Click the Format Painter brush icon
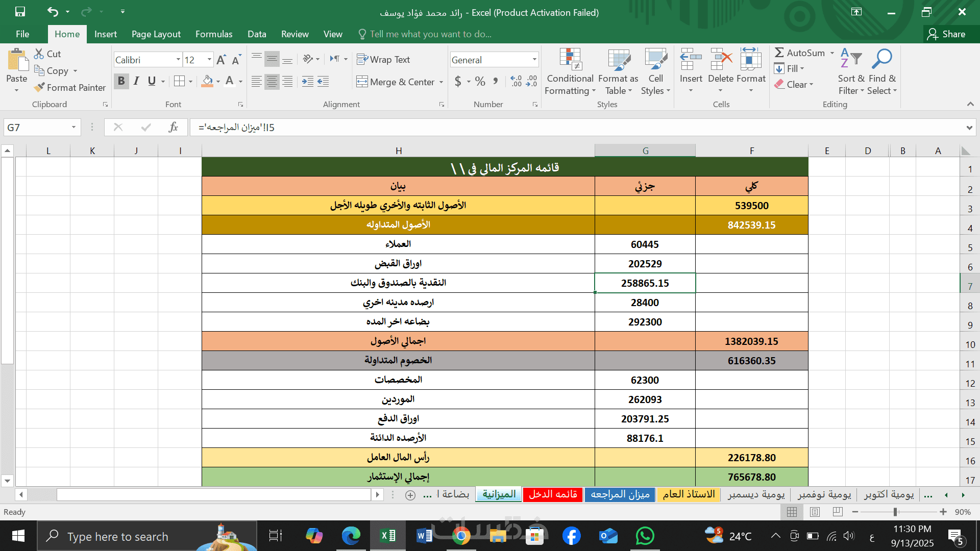Viewport: 980px width, 551px height. click(39, 88)
